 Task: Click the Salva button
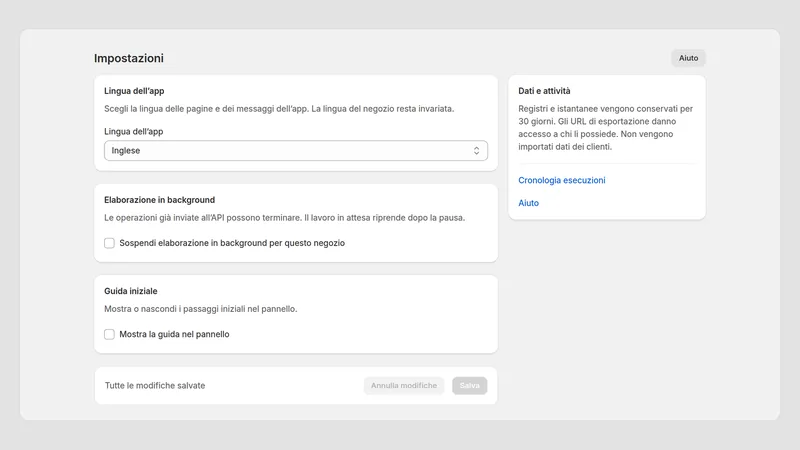point(469,386)
